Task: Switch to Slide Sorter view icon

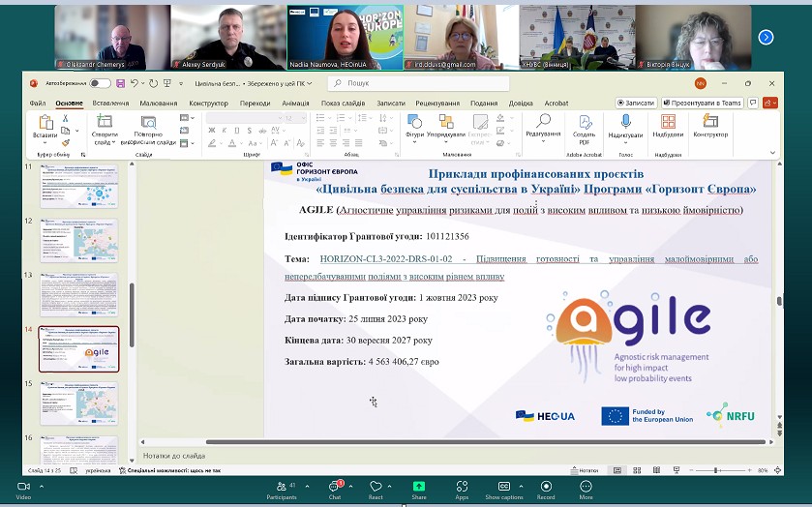Action: [x=637, y=470]
